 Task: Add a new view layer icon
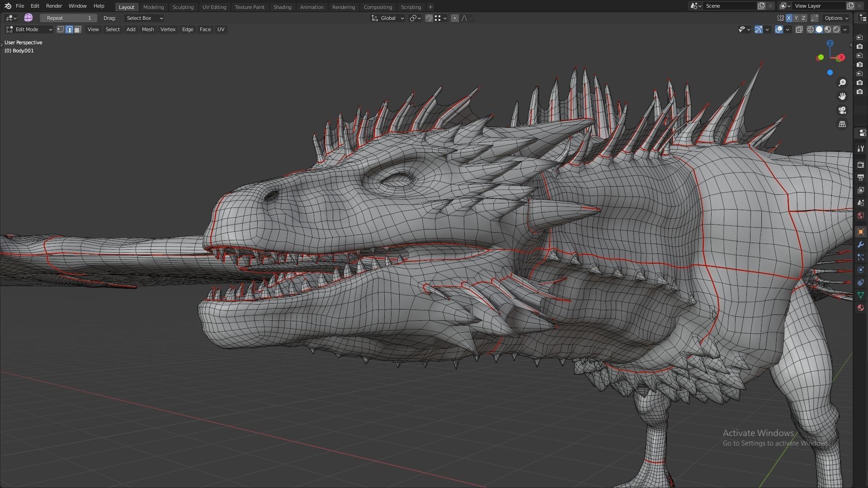click(x=850, y=6)
